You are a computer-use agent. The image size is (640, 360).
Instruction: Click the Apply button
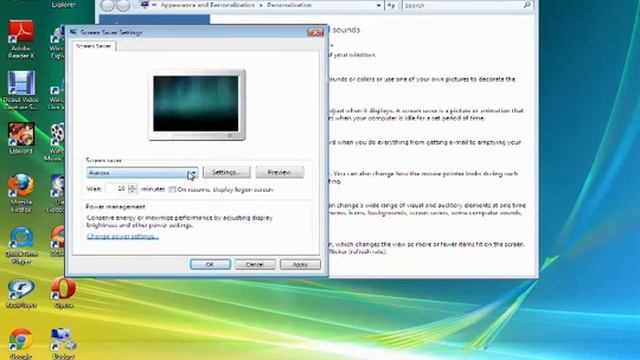300,264
